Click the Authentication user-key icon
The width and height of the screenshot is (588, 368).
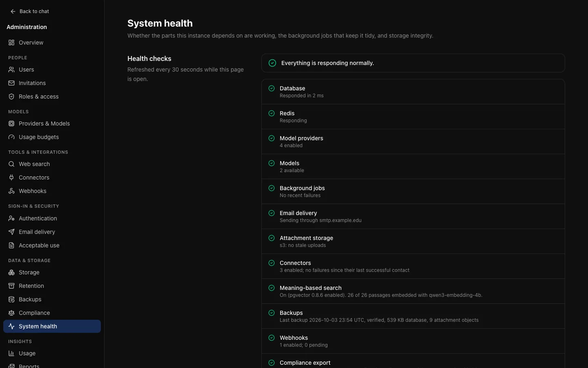pyautogui.click(x=11, y=218)
